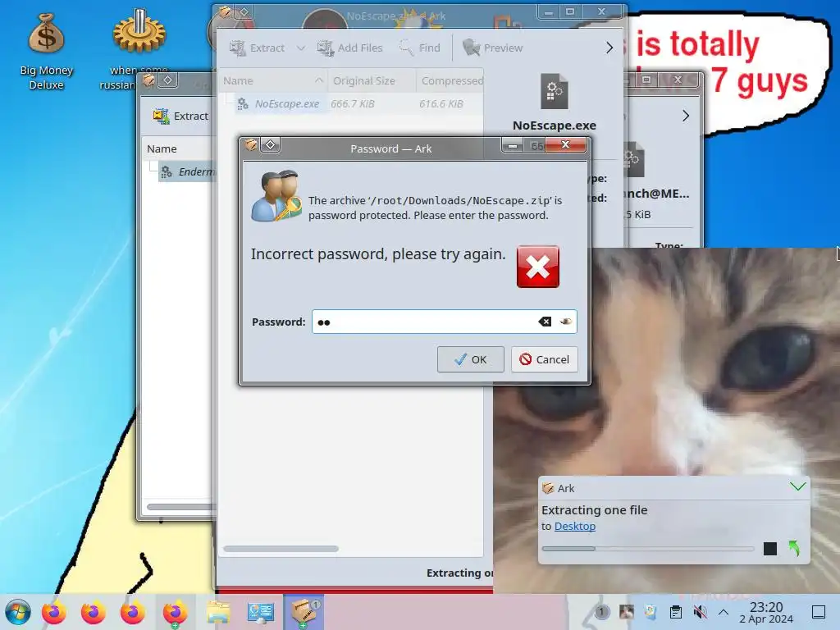This screenshot has width=840, height=630.
Task: Click the NoEscape.exe label in the info panel
Action: 555,126
